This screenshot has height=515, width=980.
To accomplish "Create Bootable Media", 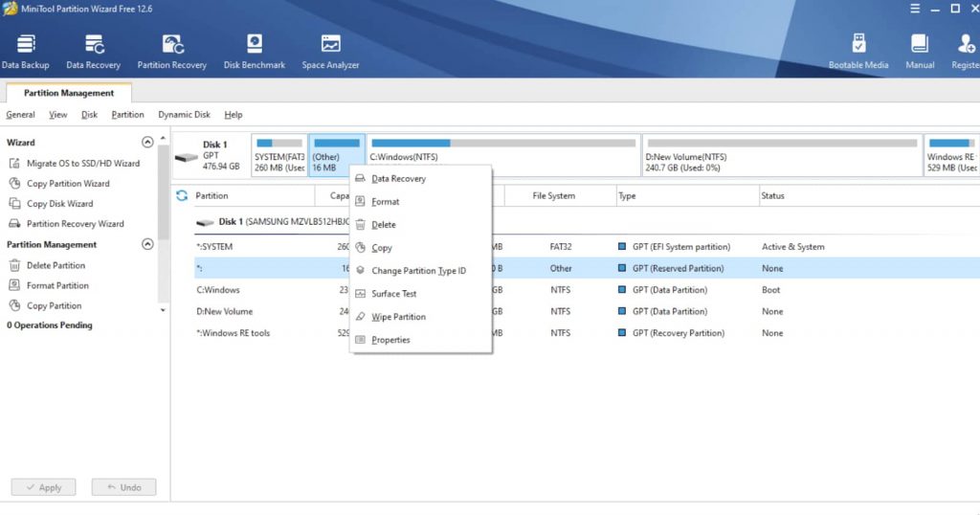I will pos(858,52).
